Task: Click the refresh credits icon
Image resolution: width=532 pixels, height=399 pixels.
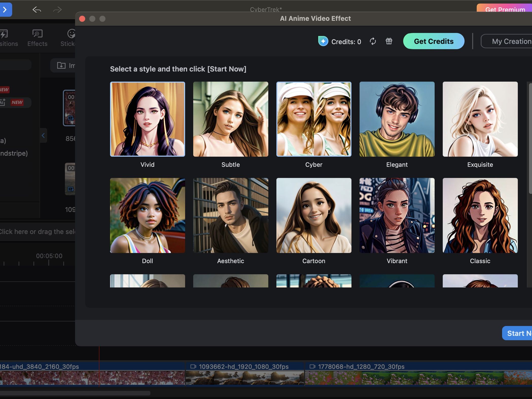Action: click(373, 41)
